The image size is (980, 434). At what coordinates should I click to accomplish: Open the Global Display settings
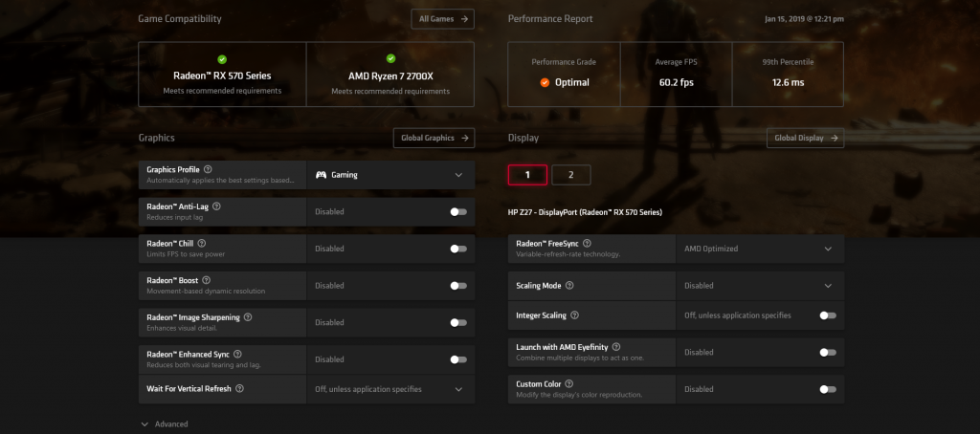click(x=805, y=138)
